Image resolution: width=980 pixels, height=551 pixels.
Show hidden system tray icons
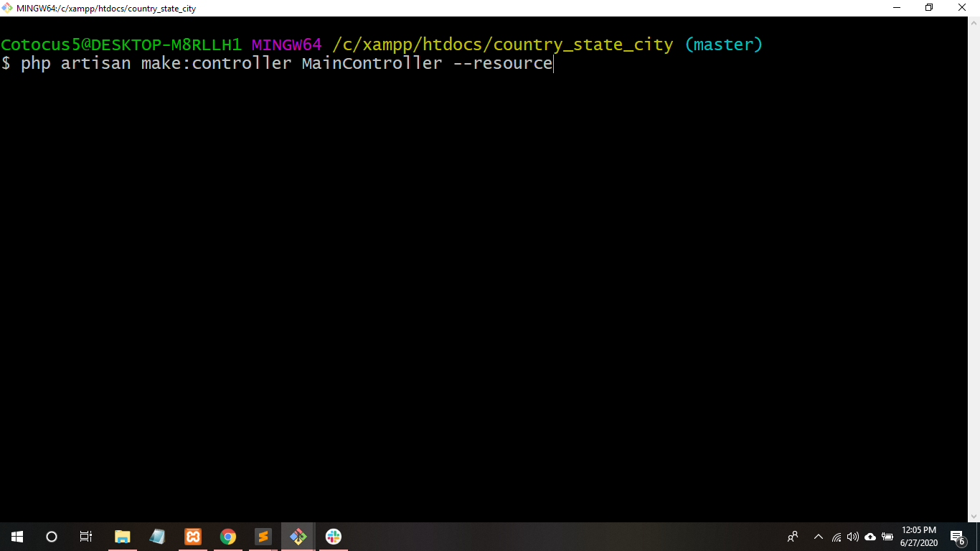point(819,537)
